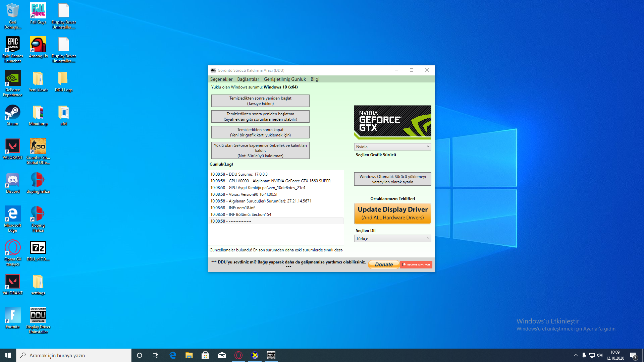The height and width of the screenshot is (362, 644).
Task: Click Windows Otomatik Sürücü yüklemeyi ayarla button
Action: pos(392,179)
